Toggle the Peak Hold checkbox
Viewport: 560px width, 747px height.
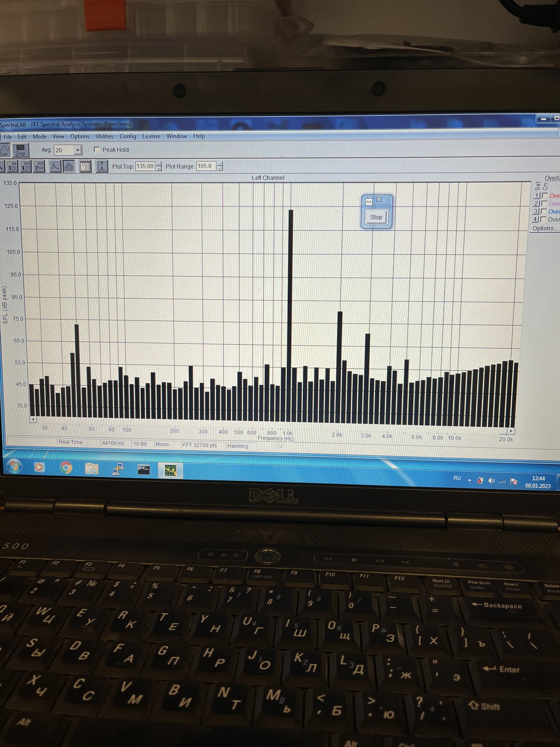point(97,150)
